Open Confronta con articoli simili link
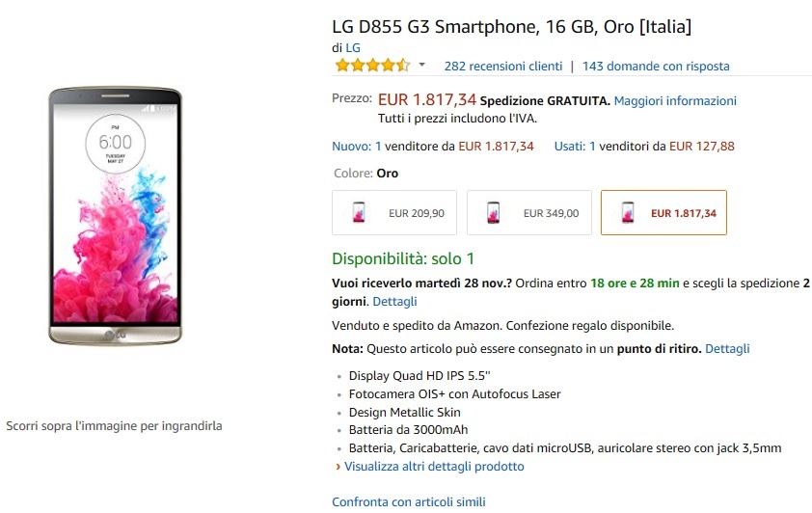 coord(409,502)
